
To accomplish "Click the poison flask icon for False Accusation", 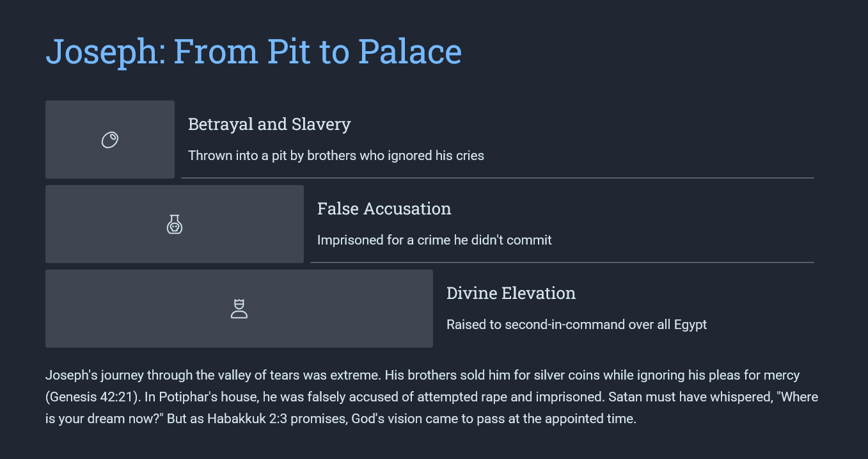I will coord(175,224).
